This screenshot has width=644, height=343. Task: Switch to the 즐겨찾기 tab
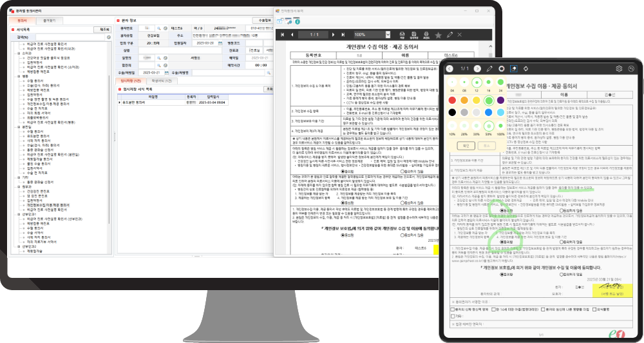pos(49,20)
